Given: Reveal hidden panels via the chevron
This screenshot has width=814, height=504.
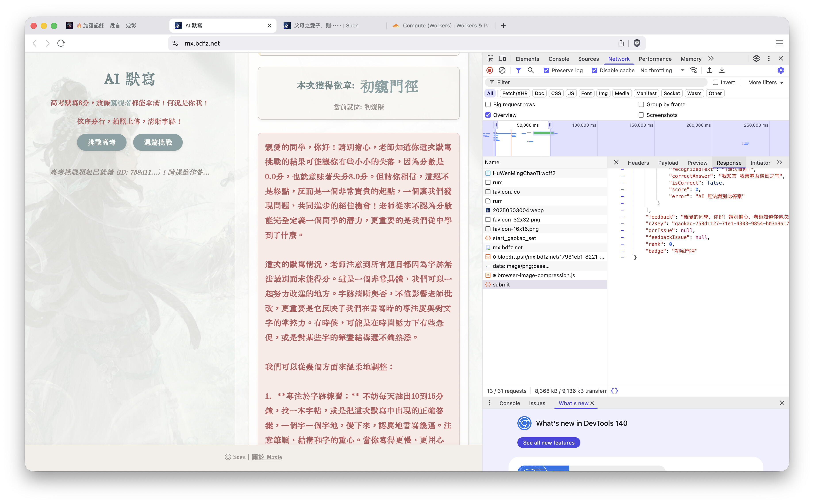Looking at the screenshot, I should (x=711, y=59).
